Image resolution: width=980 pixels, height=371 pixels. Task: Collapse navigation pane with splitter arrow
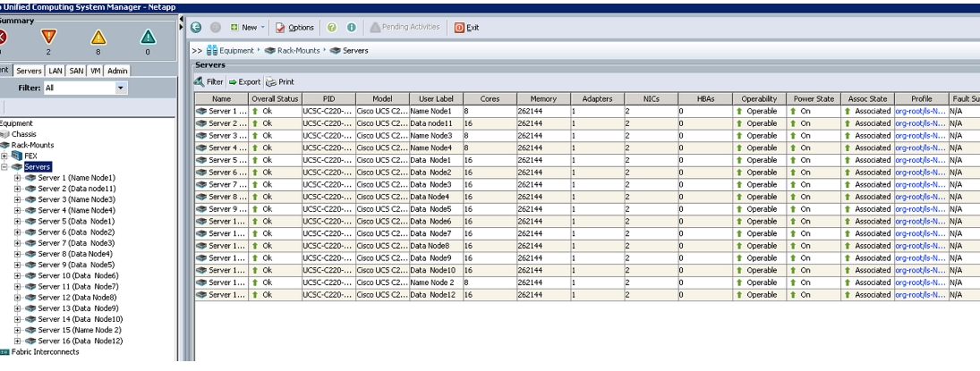tap(182, 20)
